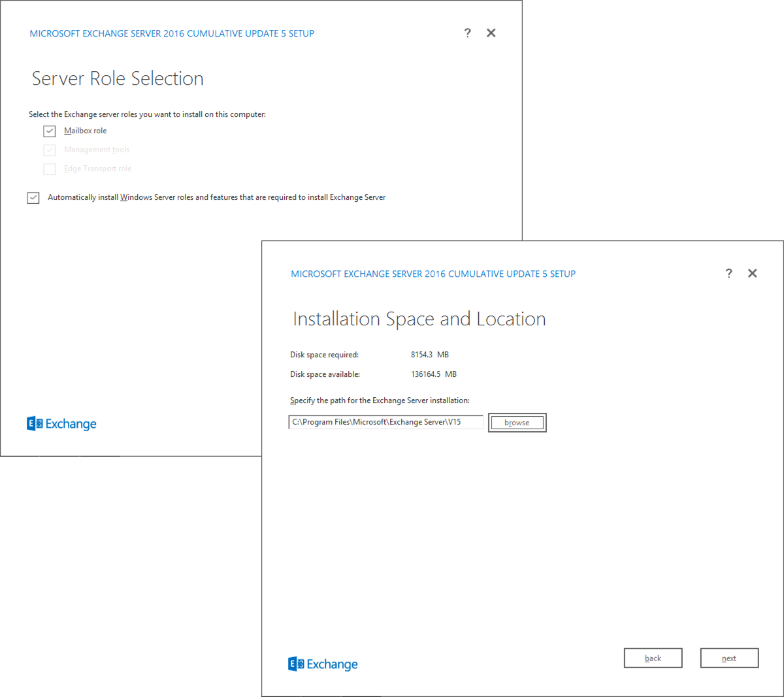
Task: Click the setup title in Installation Space window
Action: pyautogui.click(x=433, y=274)
